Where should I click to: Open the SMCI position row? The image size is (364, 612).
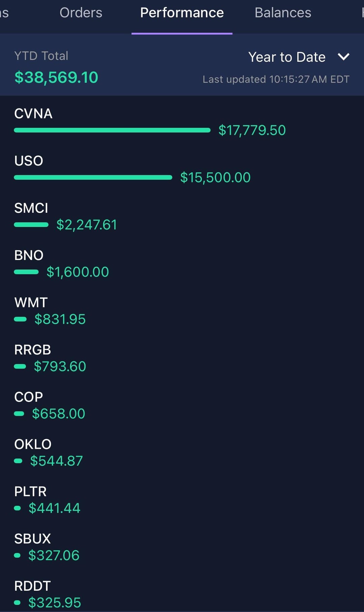click(x=31, y=208)
